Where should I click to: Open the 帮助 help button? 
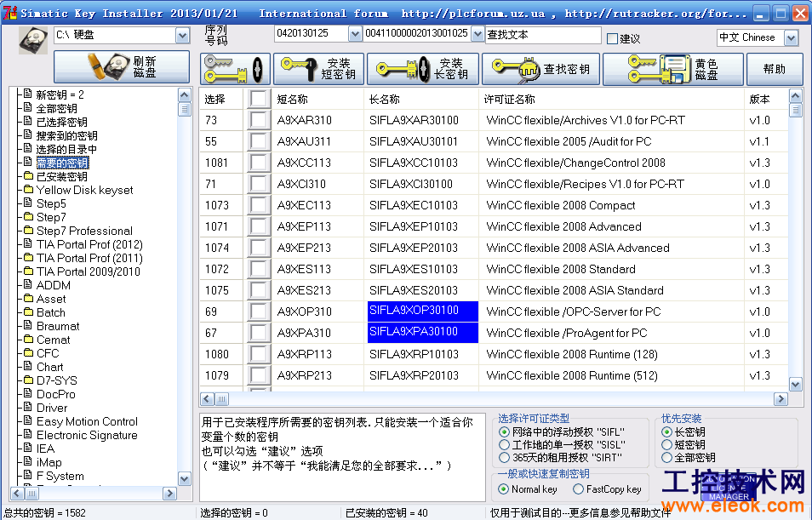click(x=774, y=69)
